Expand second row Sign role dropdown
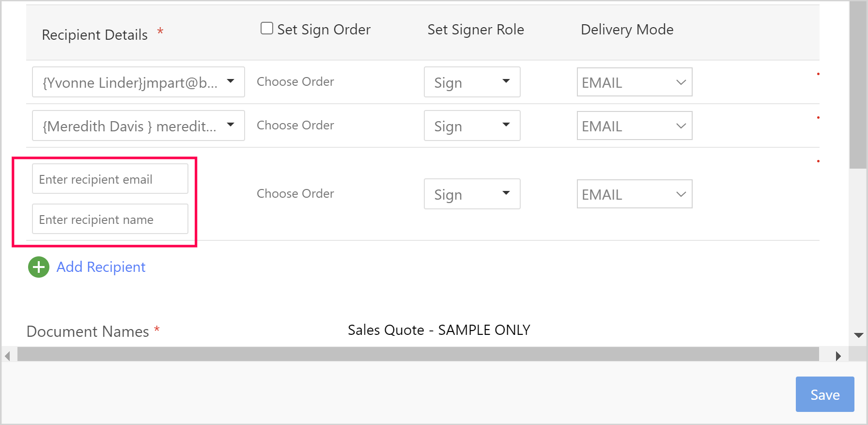Image resolution: width=868 pixels, height=425 pixels. pos(472,126)
